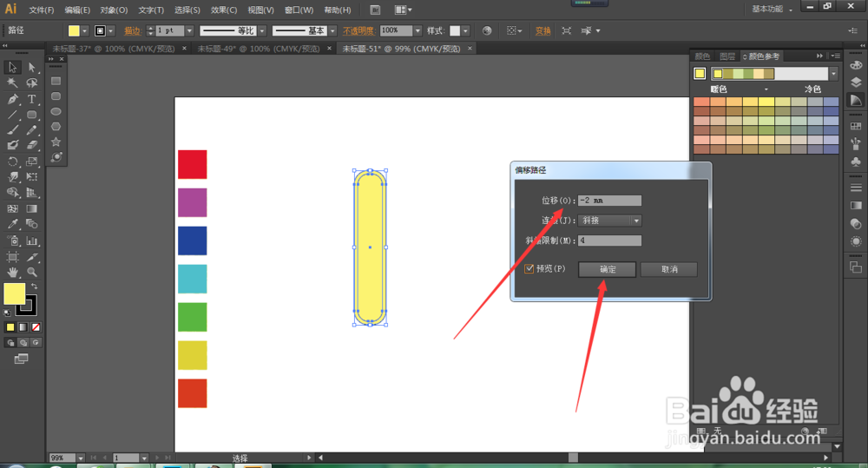Select the Pen tool
Screen dimensions: 868x468
pyautogui.click(x=12, y=99)
